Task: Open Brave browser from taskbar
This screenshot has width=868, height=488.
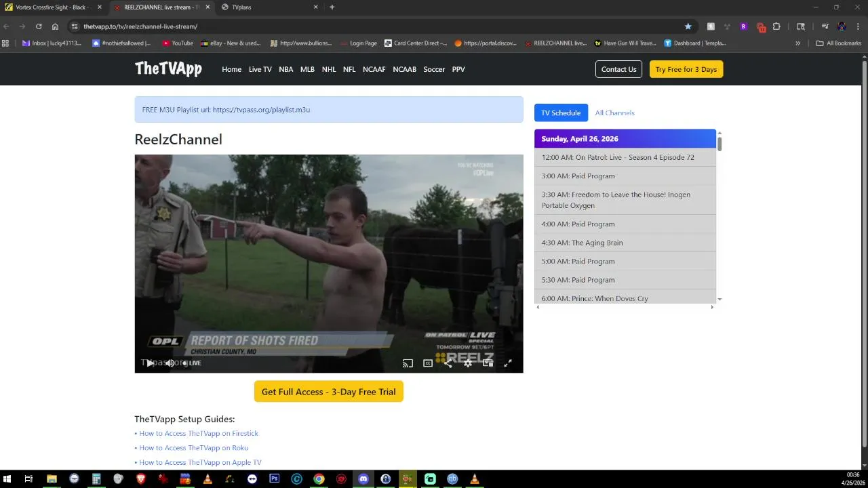Action: click(141, 479)
